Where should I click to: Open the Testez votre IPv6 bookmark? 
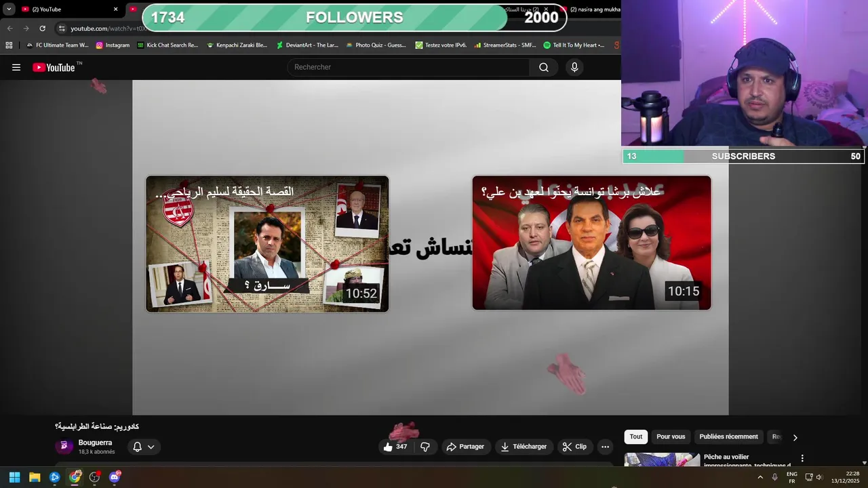click(441, 45)
